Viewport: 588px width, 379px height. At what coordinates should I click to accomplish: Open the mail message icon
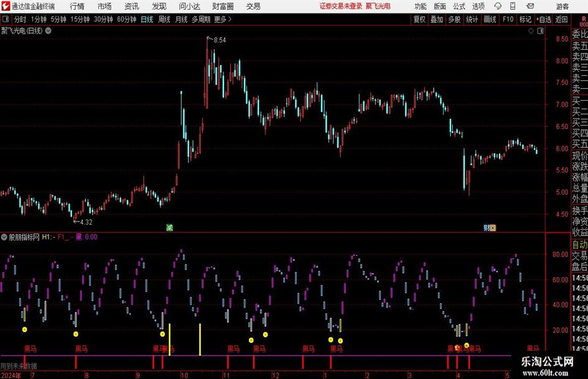(x=530, y=6)
